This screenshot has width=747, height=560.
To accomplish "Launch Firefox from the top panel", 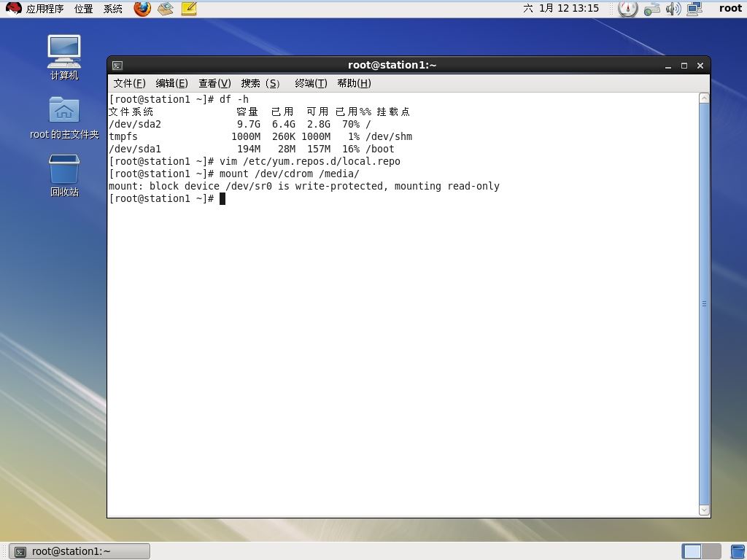I will (x=142, y=9).
